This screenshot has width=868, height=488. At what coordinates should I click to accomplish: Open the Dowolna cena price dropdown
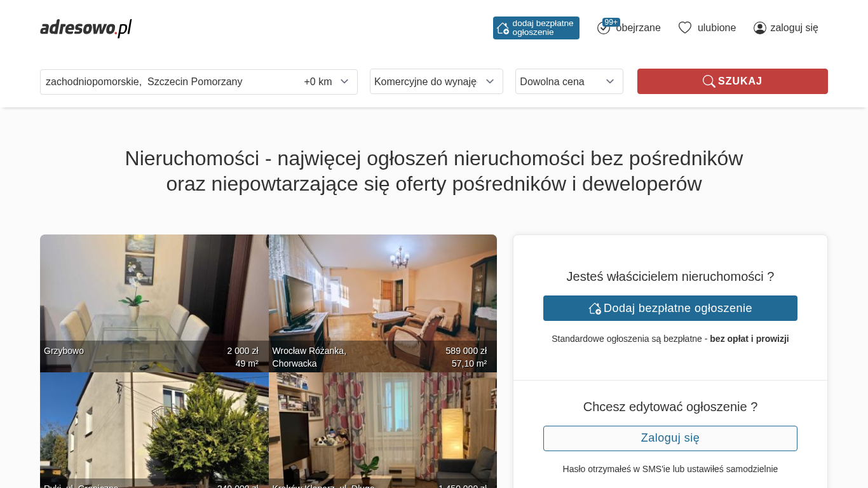tap(569, 81)
